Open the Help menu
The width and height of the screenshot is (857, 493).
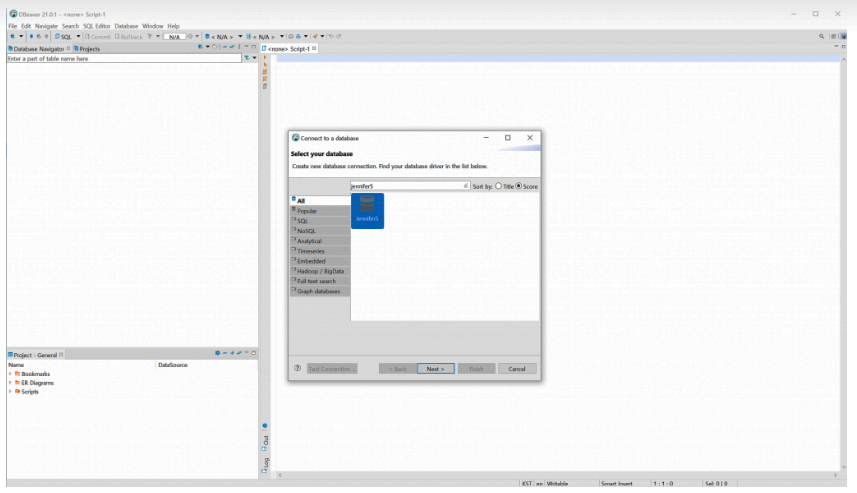pyautogui.click(x=173, y=26)
